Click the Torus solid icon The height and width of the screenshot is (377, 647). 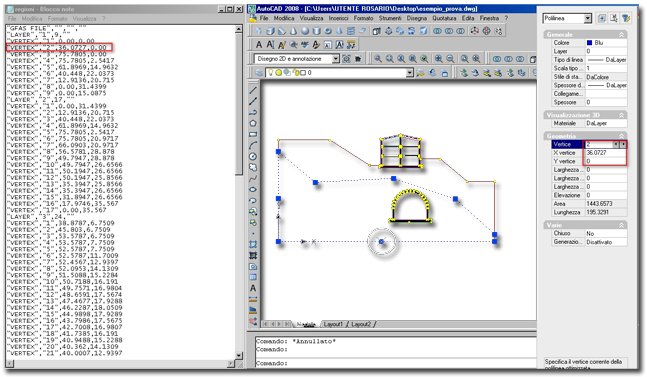pyautogui.click(x=328, y=31)
